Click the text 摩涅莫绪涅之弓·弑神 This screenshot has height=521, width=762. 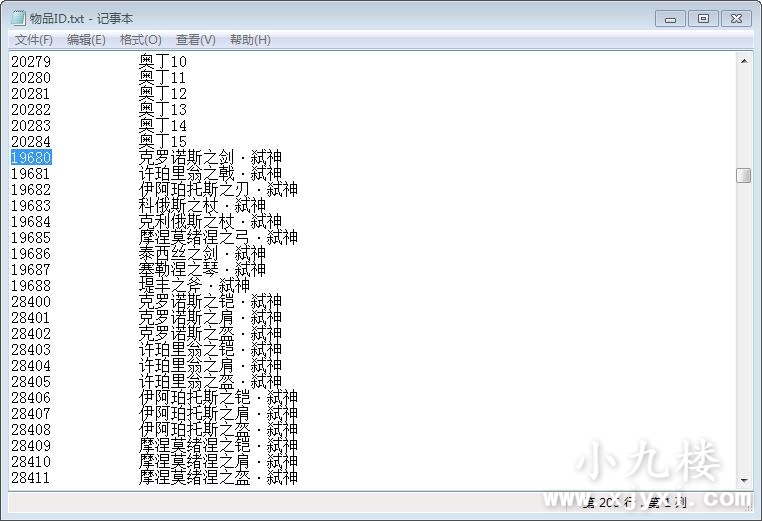click(x=218, y=238)
